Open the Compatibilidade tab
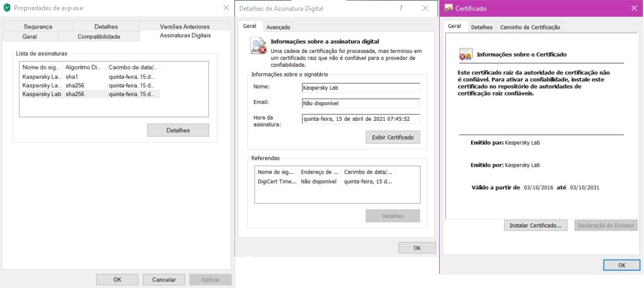Image resolution: width=644 pixels, height=288 pixels. click(99, 36)
